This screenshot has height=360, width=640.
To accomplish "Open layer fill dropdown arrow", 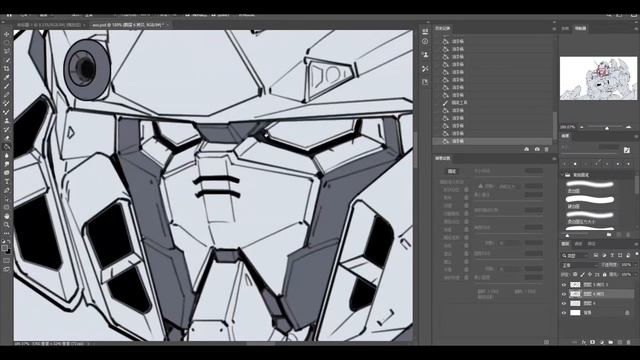I will pyautogui.click(x=636, y=274).
